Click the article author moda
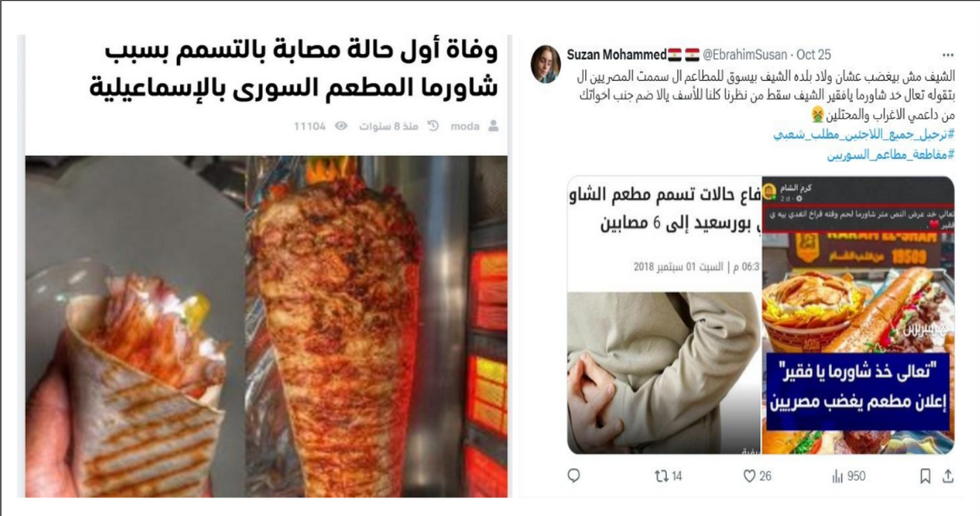Viewport: 980px width, 516px height. pos(465,126)
